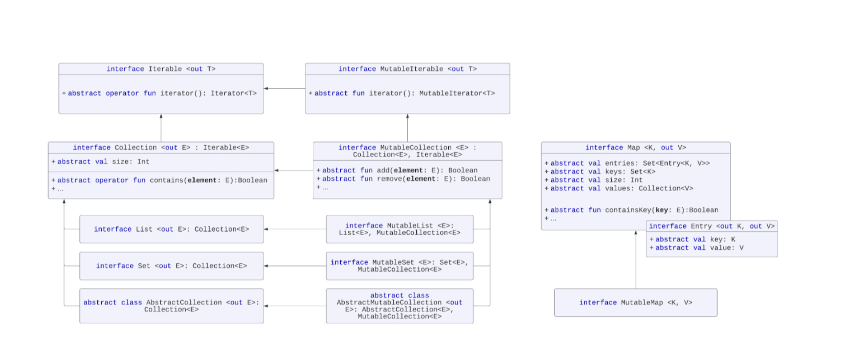Screen dimensions: 868x355
Task: Select 'interface Collection <out E> : Iterable<E>' header
Action: pyautogui.click(x=161, y=148)
